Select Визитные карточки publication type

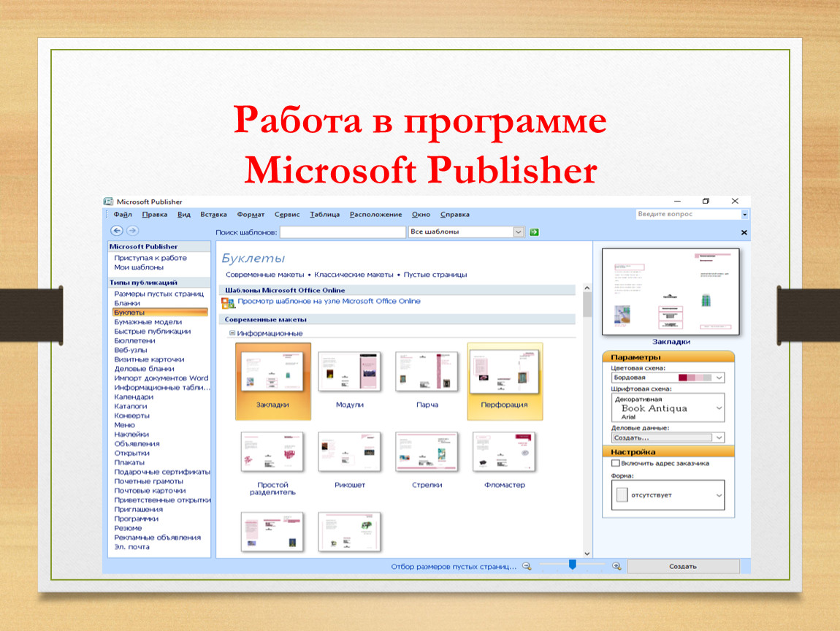[149, 359]
